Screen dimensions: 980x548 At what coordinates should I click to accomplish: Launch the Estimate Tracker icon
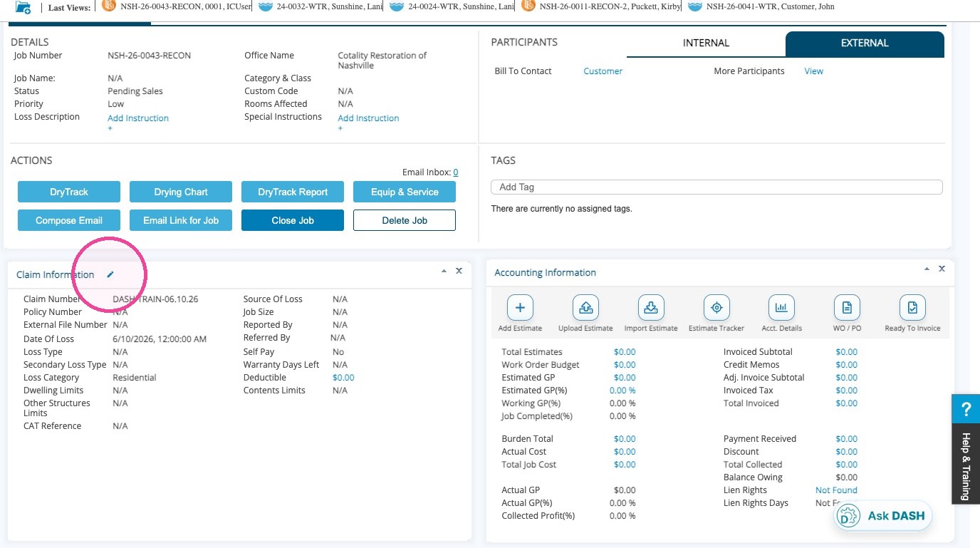point(716,308)
